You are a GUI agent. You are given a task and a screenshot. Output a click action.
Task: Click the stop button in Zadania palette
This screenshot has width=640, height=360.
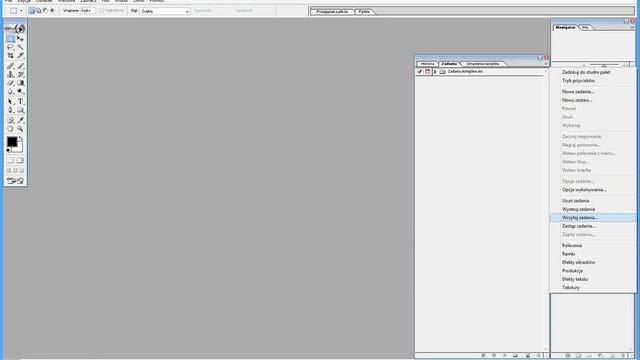[483, 356]
